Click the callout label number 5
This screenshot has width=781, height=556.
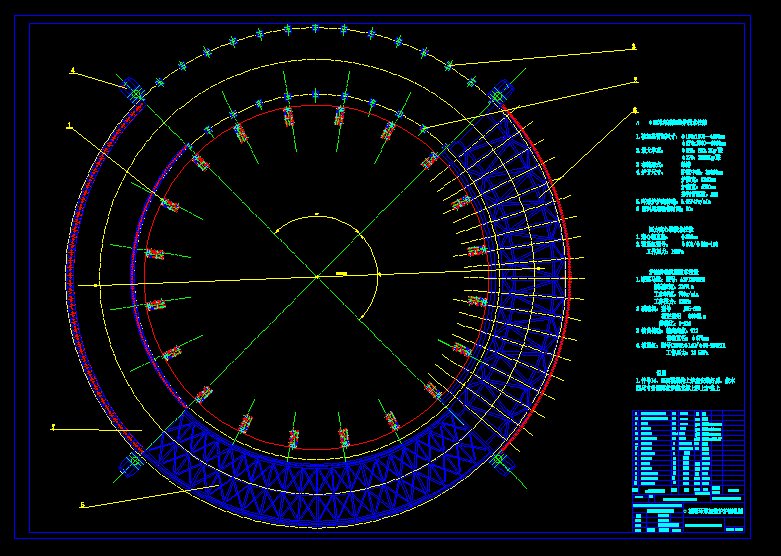click(83, 505)
